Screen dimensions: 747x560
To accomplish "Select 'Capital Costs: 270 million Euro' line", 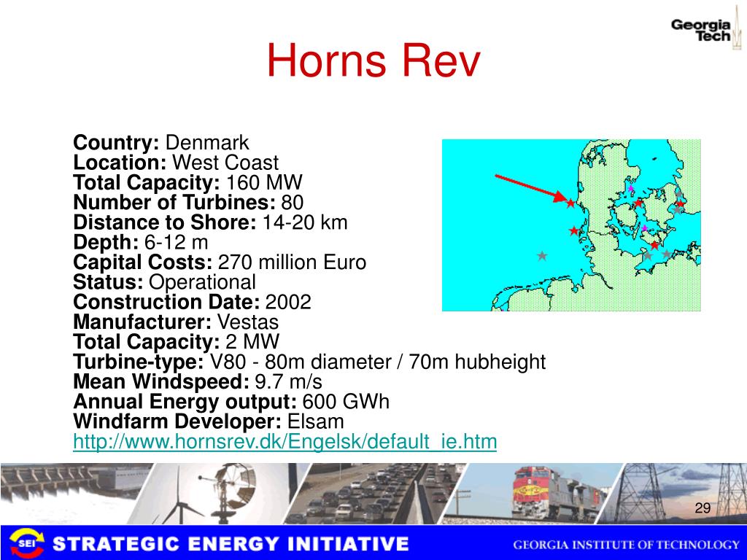I will coord(220,262).
